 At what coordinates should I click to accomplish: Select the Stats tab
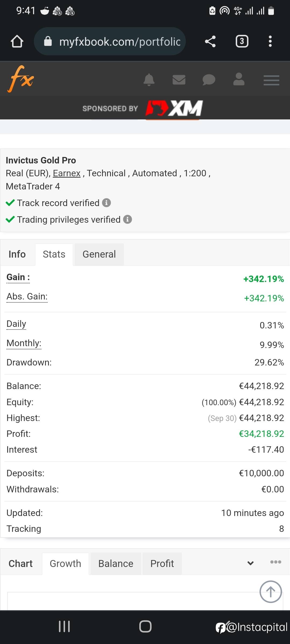coord(54,254)
